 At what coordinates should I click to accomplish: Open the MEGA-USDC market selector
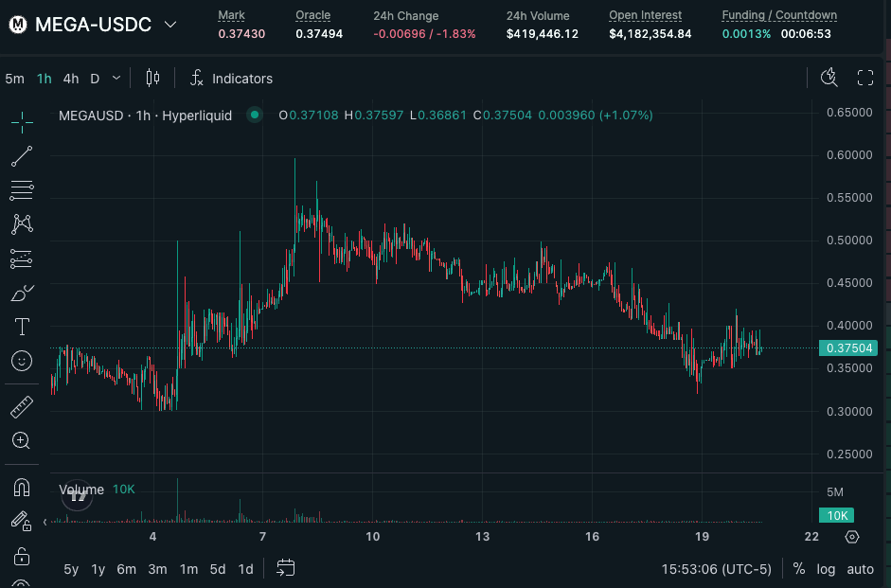(93, 25)
